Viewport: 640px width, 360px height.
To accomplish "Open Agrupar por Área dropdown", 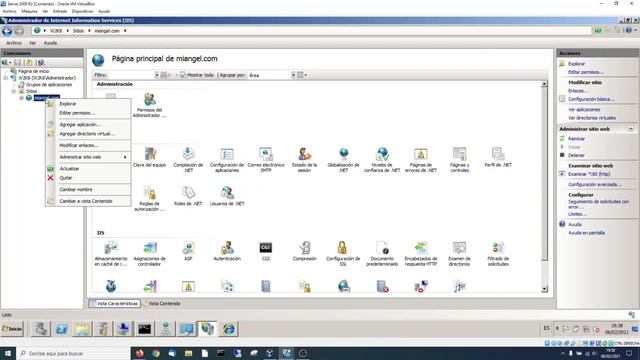I will point(293,76).
